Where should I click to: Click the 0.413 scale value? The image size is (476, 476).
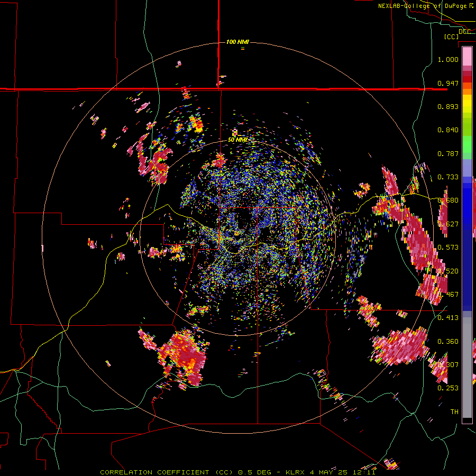coord(448,318)
